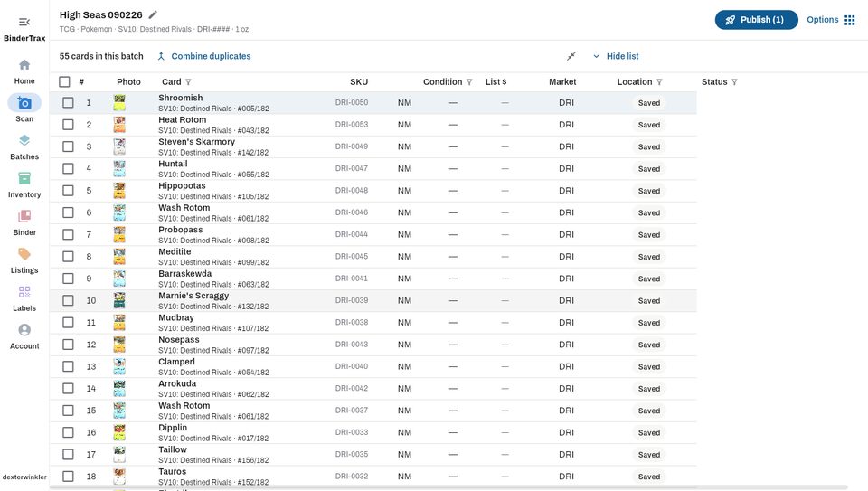Open the Scan camera icon

coord(24,102)
